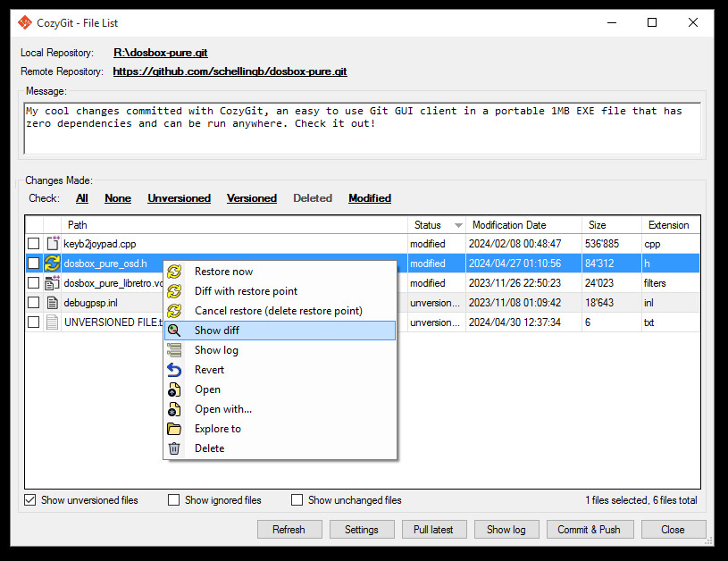Click the Close button
This screenshot has height=561, width=728.
point(674,530)
